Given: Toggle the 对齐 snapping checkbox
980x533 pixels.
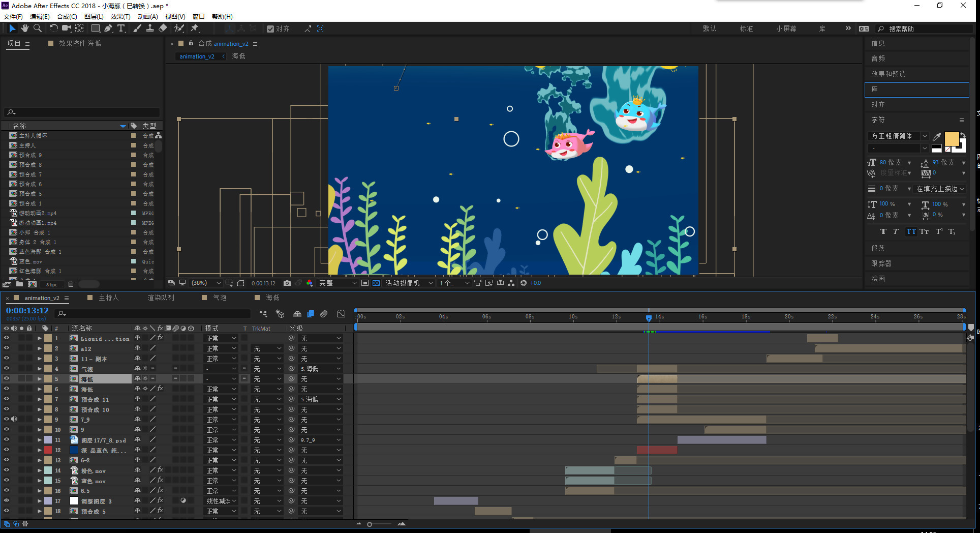Looking at the screenshot, I should (x=270, y=29).
